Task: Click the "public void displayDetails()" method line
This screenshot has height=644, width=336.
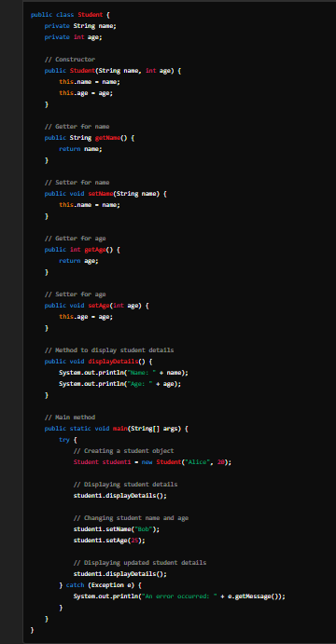Action: click(x=99, y=362)
